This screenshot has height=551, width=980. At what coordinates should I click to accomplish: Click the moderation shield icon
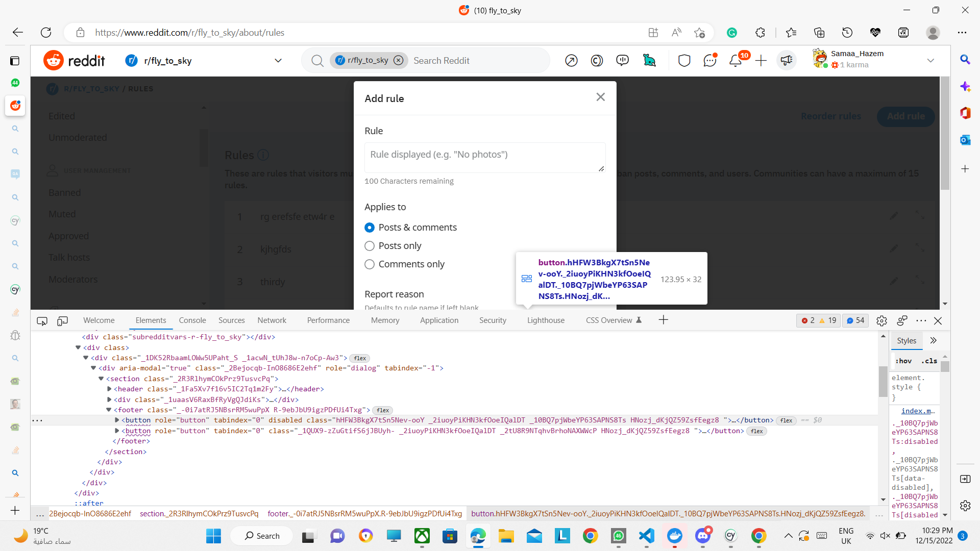point(684,61)
